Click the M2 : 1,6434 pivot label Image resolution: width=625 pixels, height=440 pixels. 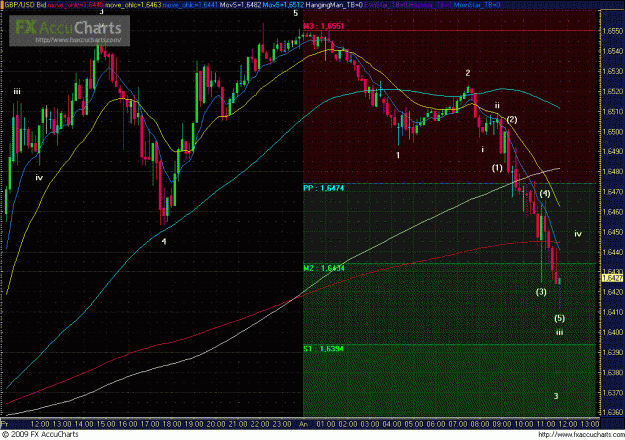click(x=324, y=268)
